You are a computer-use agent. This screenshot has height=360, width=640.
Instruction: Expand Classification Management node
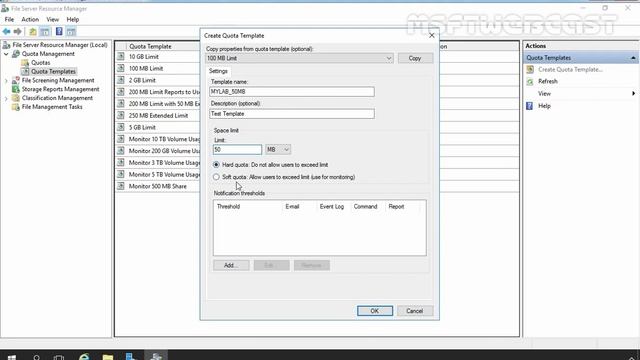6,98
